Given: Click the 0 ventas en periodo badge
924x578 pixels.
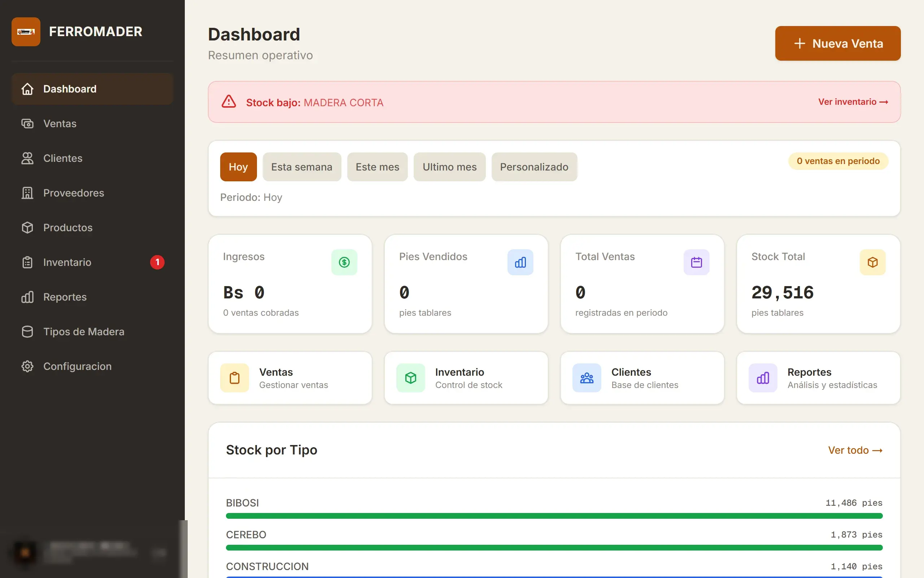Looking at the screenshot, I should 838,161.
